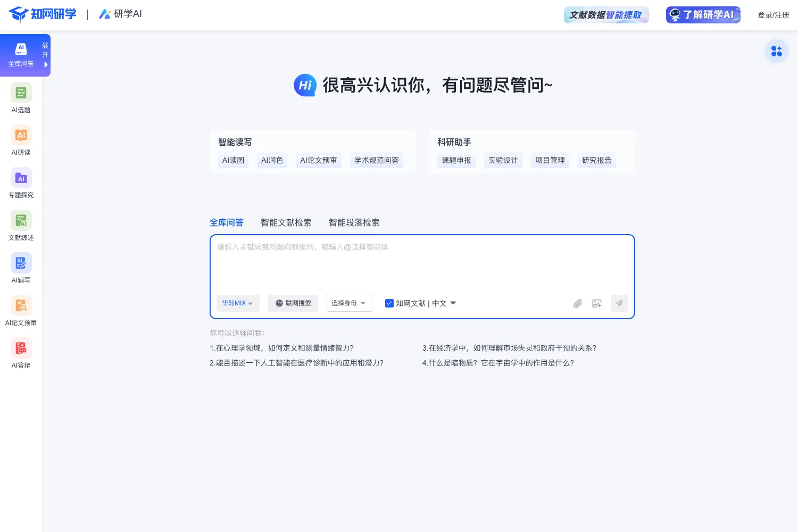Viewport: 798px width, 532px height.
Task: Click the image upload icon
Action: (597, 303)
